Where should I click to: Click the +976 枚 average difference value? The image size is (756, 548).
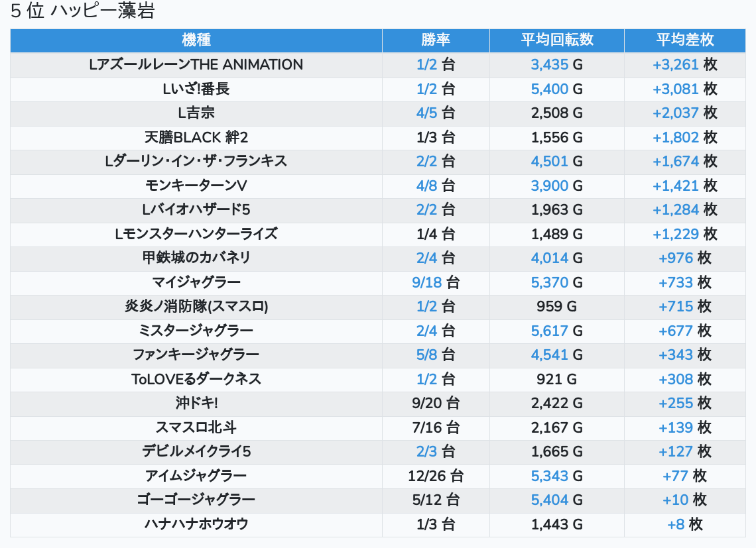[684, 258]
